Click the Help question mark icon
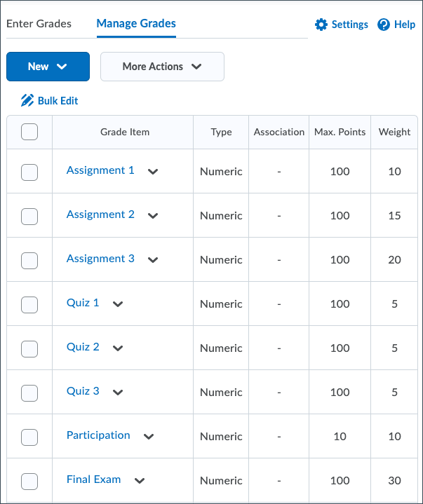The image size is (423, 504). pos(384,25)
